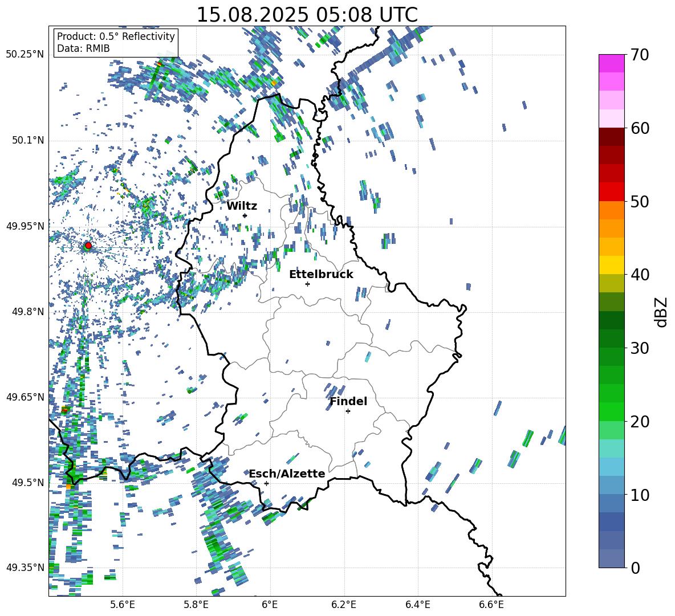This screenshot has height=616, width=675.
Task: Click the 49.65°N latitude label
Action: click(x=25, y=397)
